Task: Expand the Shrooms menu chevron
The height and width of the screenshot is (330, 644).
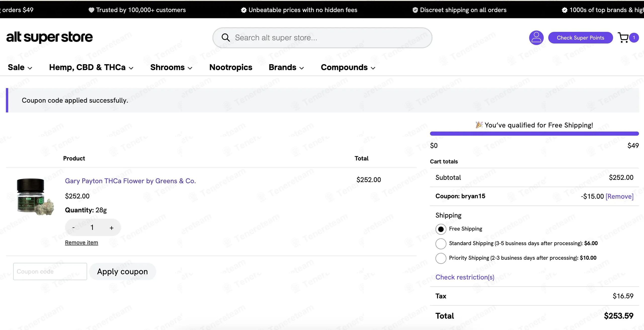Action: point(190,68)
